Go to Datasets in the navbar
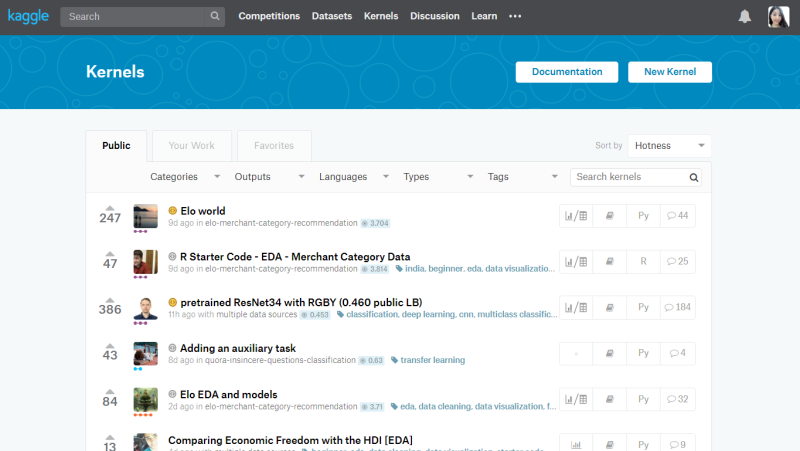The width and height of the screenshot is (800, 451). (332, 16)
